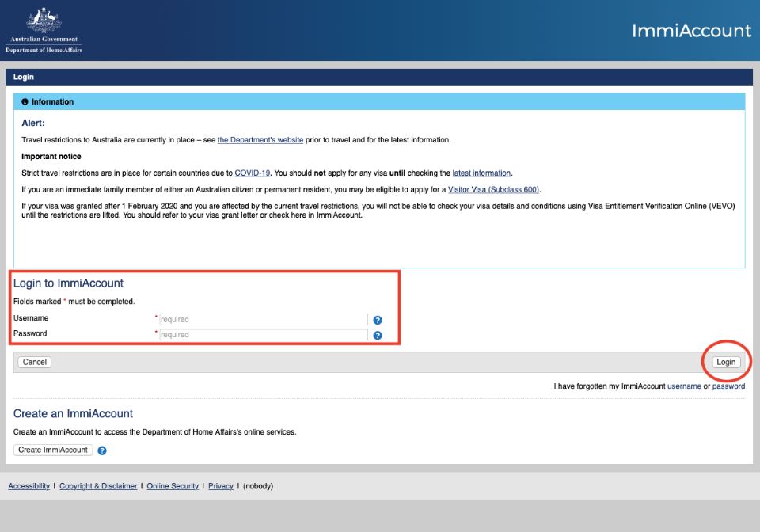Click the Cancel button
Viewport: 760px width, 532px height.
[x=34, y=362]
